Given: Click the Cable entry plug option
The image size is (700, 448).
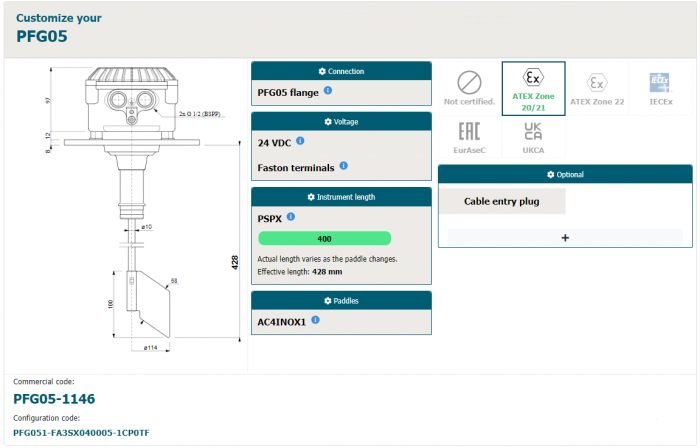Looking at the screenshot, I should coord(502,201).
